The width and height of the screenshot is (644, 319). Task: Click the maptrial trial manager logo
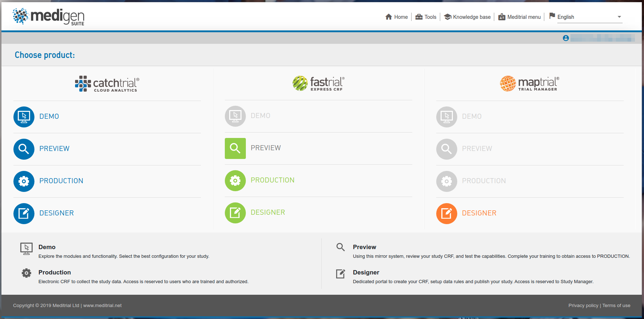click(529, 84)
